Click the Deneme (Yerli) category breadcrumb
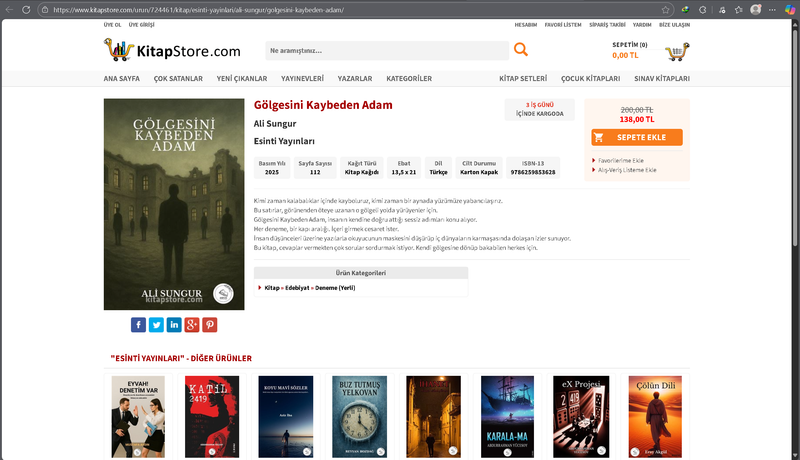 tap(335, 288)
